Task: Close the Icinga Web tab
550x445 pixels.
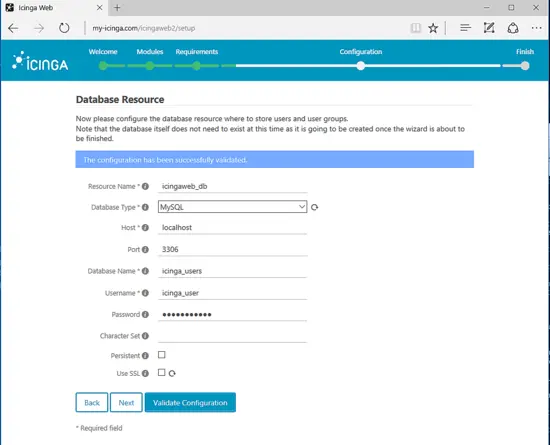Action: coord(100,8)
